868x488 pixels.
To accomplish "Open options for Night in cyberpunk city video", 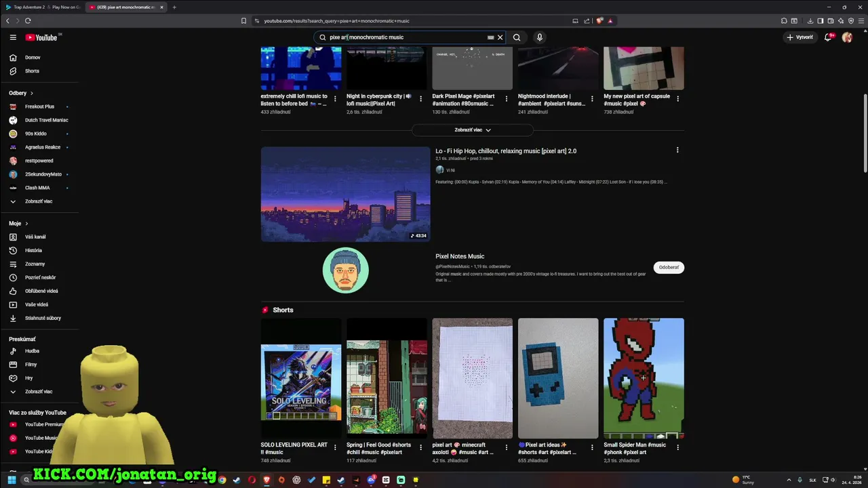I will click(420, 99).
